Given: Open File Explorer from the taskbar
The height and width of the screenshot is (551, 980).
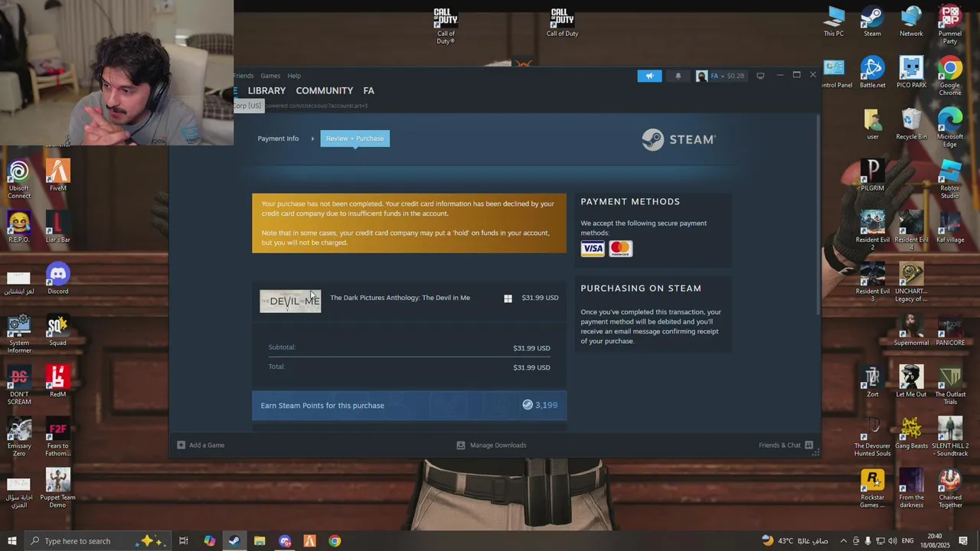Looking at the screenshot, I should point(260,541).
